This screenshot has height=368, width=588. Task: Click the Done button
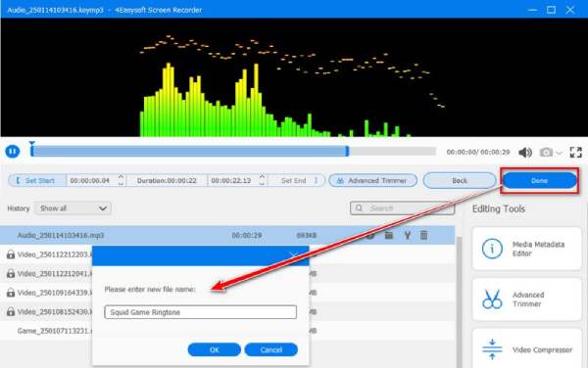pos(539,180)
